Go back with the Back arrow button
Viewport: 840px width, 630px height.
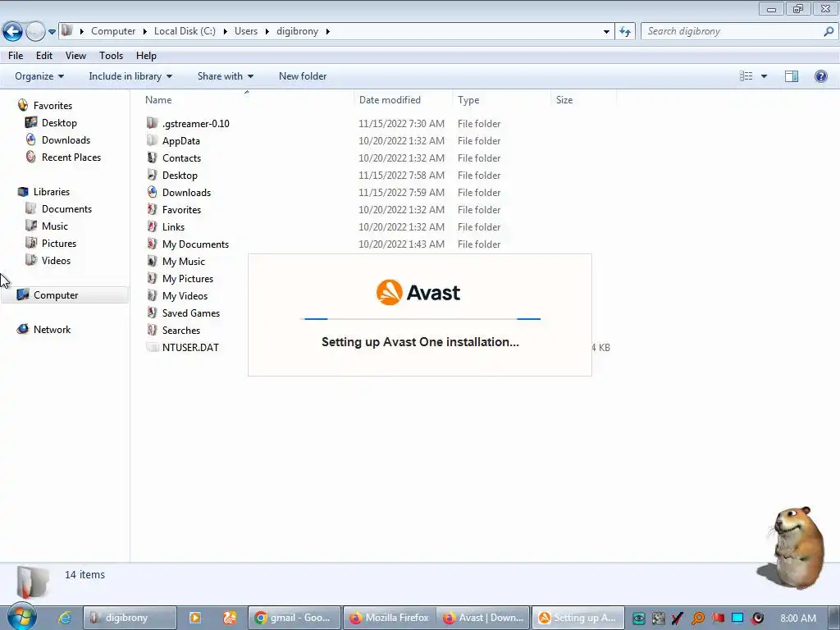pos(13,31)
